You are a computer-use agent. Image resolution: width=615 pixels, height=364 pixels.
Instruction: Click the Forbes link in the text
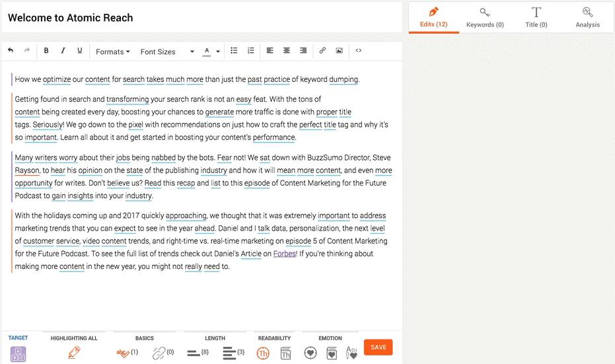pyautogui.click(x=284, y=254)
